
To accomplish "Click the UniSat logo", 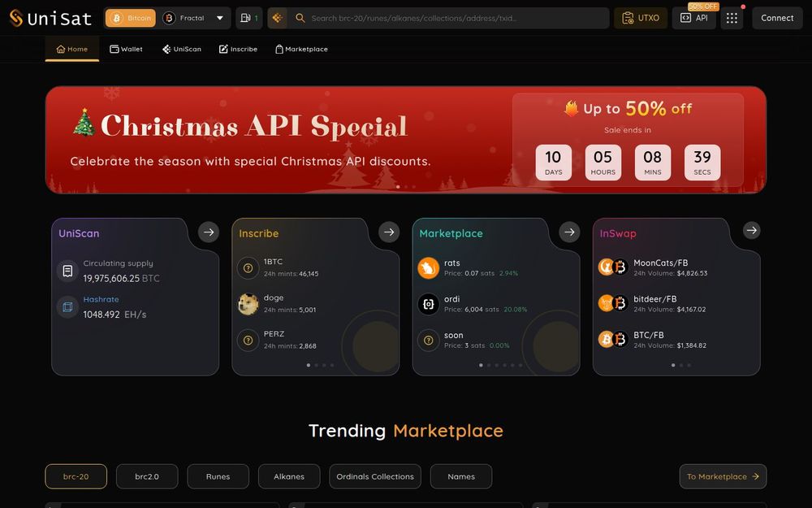I will [x=50, y=18].
